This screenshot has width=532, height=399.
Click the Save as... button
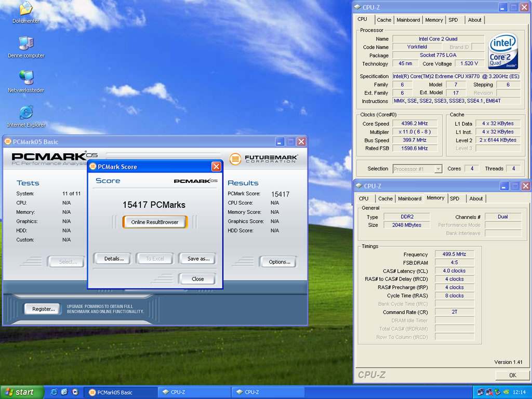tap(198, 259)
